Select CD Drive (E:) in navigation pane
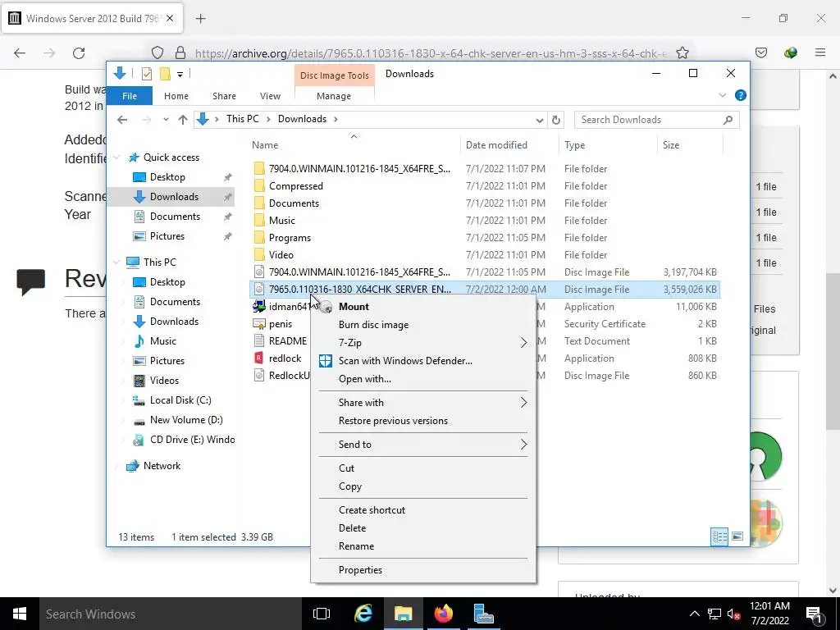The height and width of the screenshot is (630, 840). tap(192, 440)
